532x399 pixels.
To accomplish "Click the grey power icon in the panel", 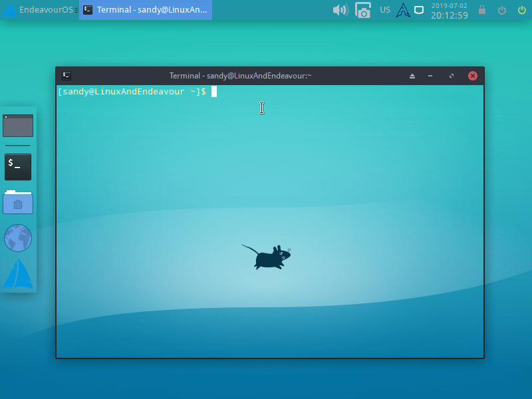I will pyautogui.click(x=502, y=10).
